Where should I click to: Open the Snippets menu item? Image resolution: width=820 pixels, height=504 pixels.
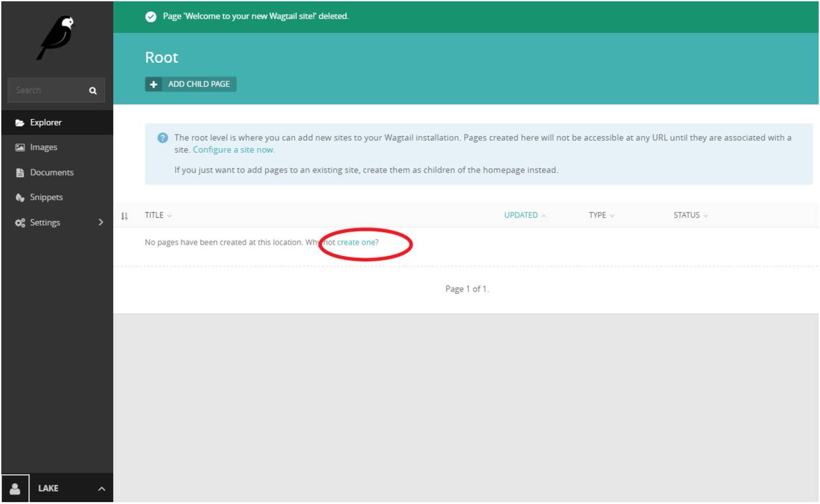click(57, 198)
